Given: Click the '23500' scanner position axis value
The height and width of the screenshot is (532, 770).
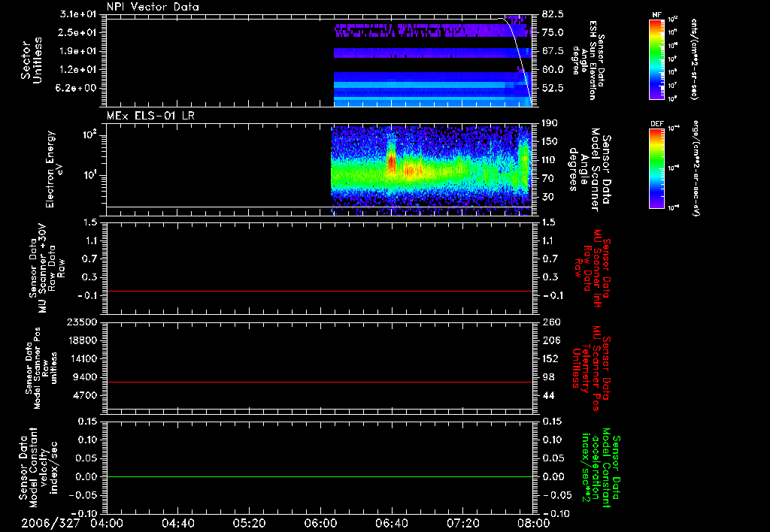Looking at the screenshot, I should (x=81, y=322).
